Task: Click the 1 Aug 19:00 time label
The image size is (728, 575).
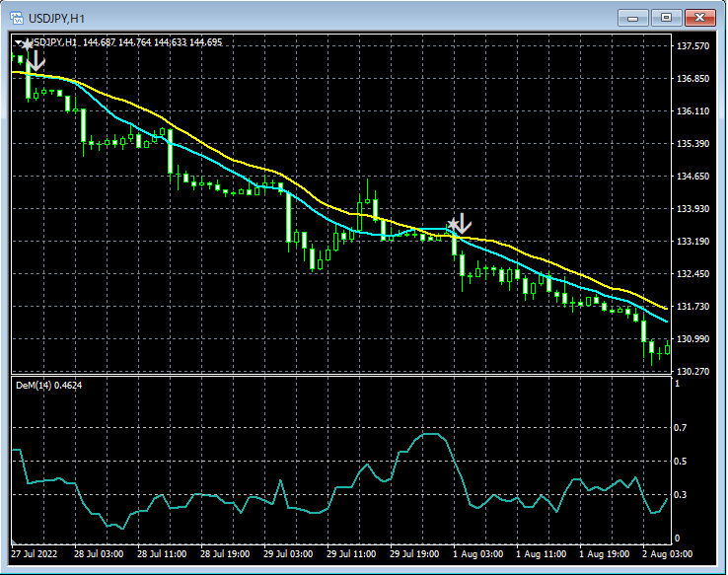Action: pos(604,554)
